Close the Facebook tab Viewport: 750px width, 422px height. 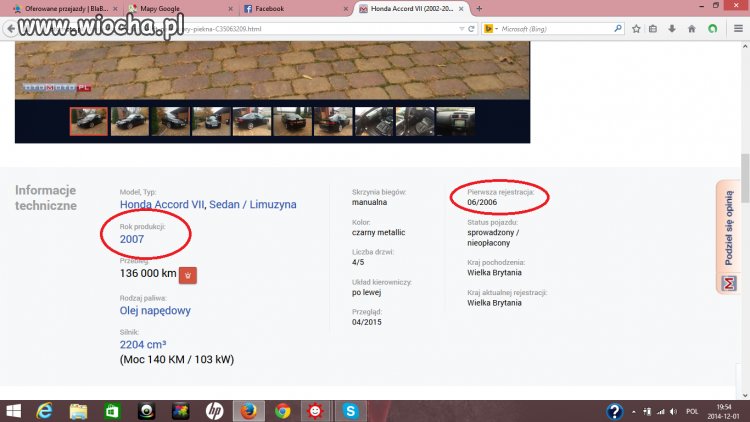click(x=345, y=9)
